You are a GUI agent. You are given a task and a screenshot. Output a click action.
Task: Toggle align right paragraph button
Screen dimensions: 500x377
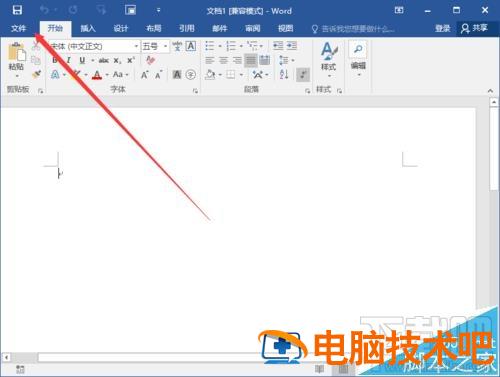(237, 60)
